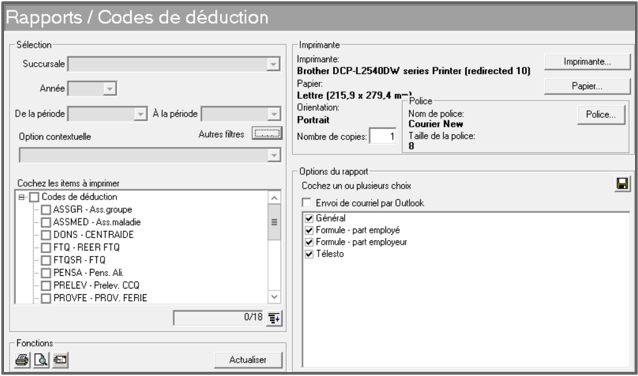This screenshot has width=638, height=376.
Task: Enable Envoi de courriel par Outlook
Action: click(306, 203)
